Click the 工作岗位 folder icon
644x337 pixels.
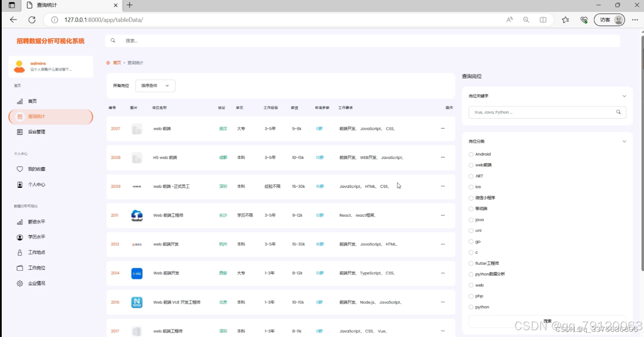(x=20, y=268)
